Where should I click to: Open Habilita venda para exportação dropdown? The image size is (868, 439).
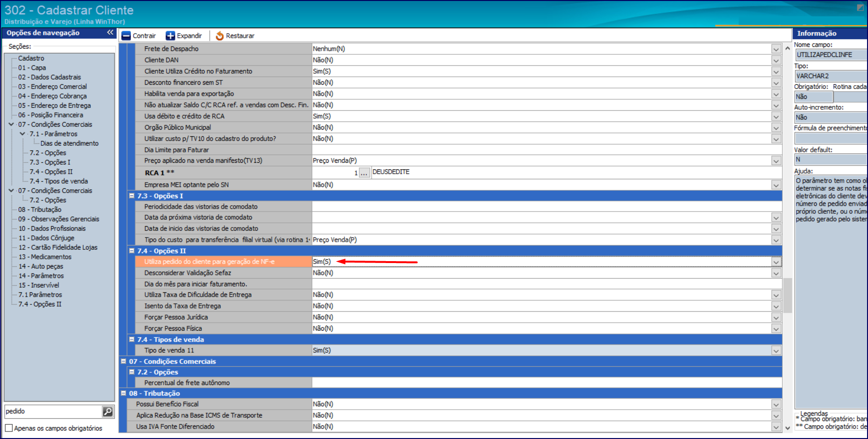[x=776, y=94]
